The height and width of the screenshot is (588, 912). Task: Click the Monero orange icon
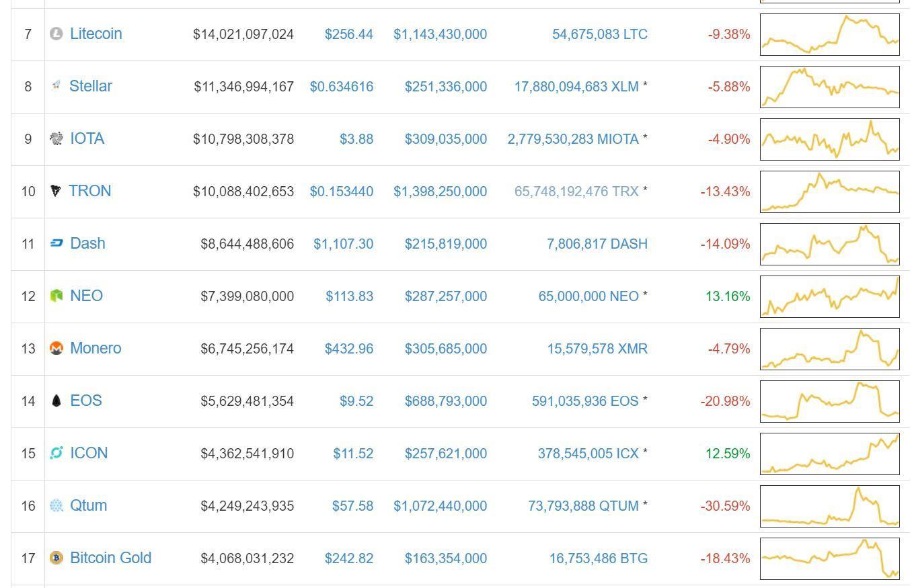coord(57,348)
